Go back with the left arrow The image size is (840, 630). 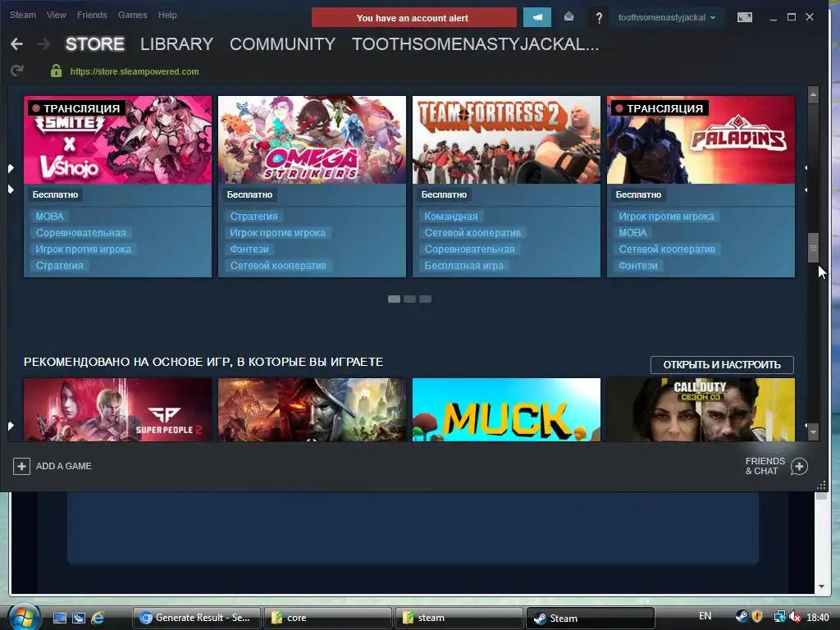(16, 44)
